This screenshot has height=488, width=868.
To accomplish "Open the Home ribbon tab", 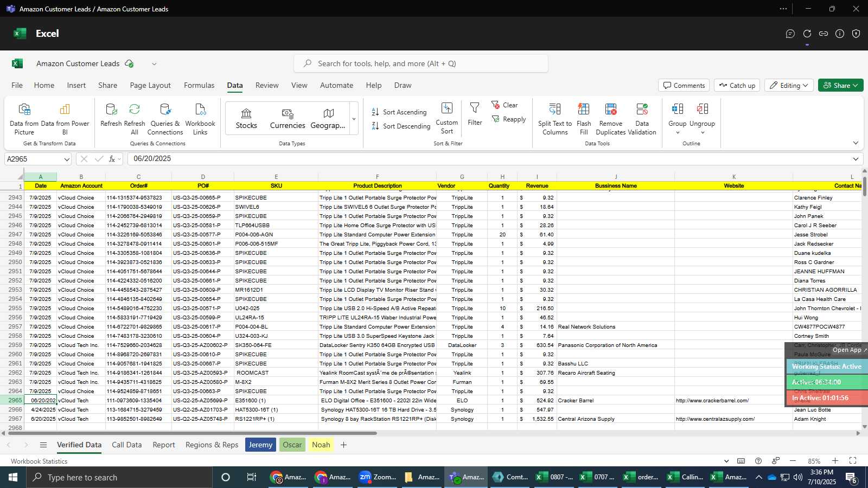I will (44, 86).
